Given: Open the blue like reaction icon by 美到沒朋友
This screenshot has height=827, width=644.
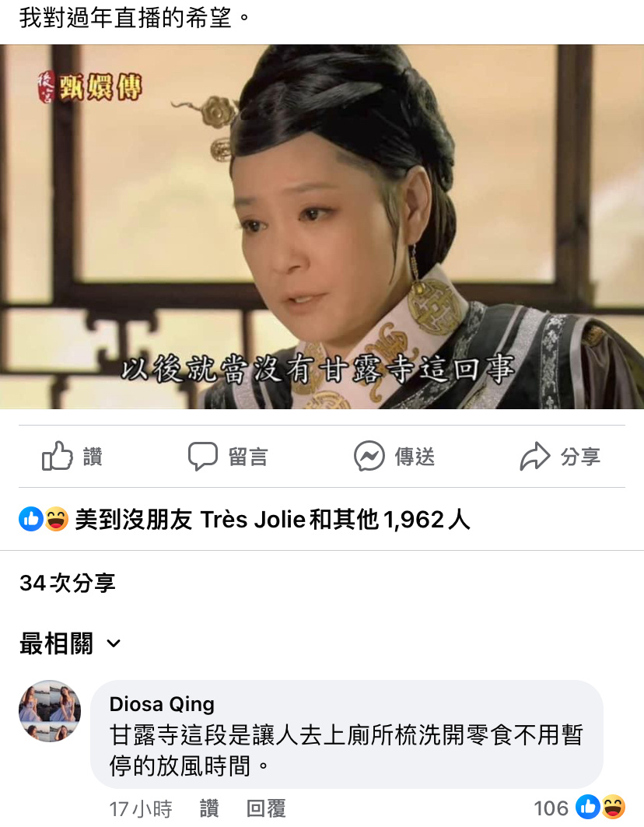Looking at the screenshot, I should pos(31,519).
